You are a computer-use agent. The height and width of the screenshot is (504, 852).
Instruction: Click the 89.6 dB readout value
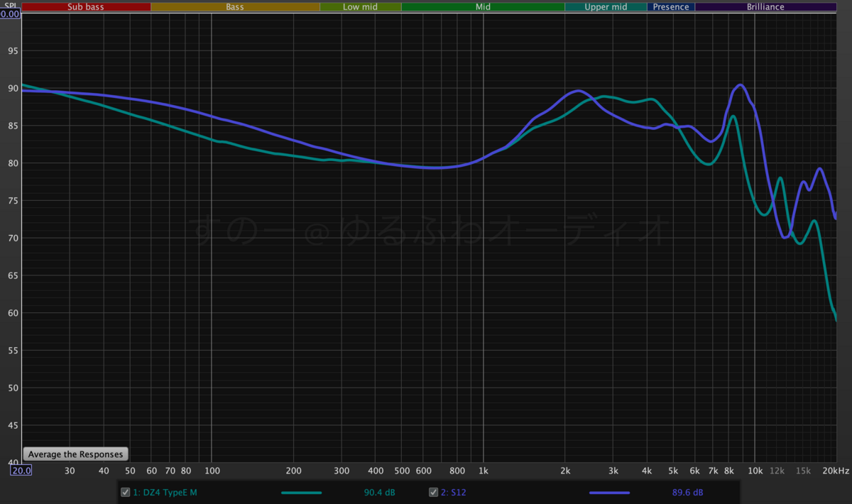coord(687,492)
